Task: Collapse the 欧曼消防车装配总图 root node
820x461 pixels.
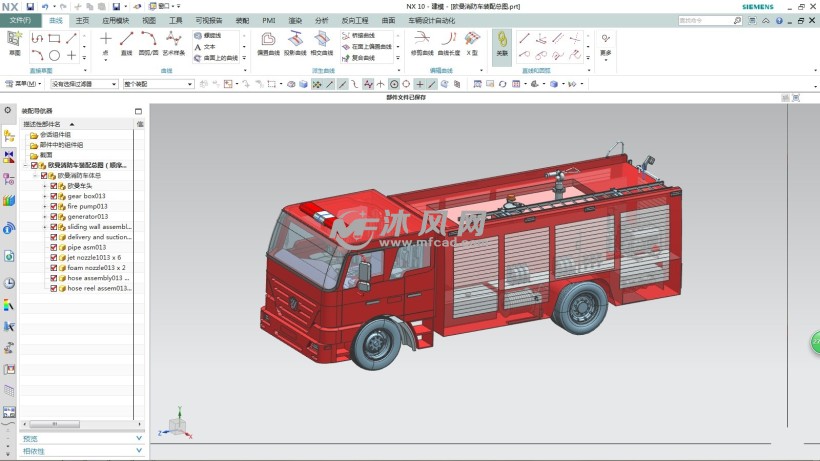Action: click(x=26, y=165)
